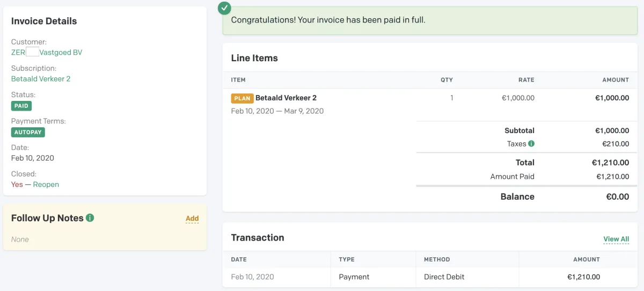This screenshot has height=291, width=644.
Task: Click the Direct Debit payment method cell
Action: pyautogui.click(x=444, y=277)
